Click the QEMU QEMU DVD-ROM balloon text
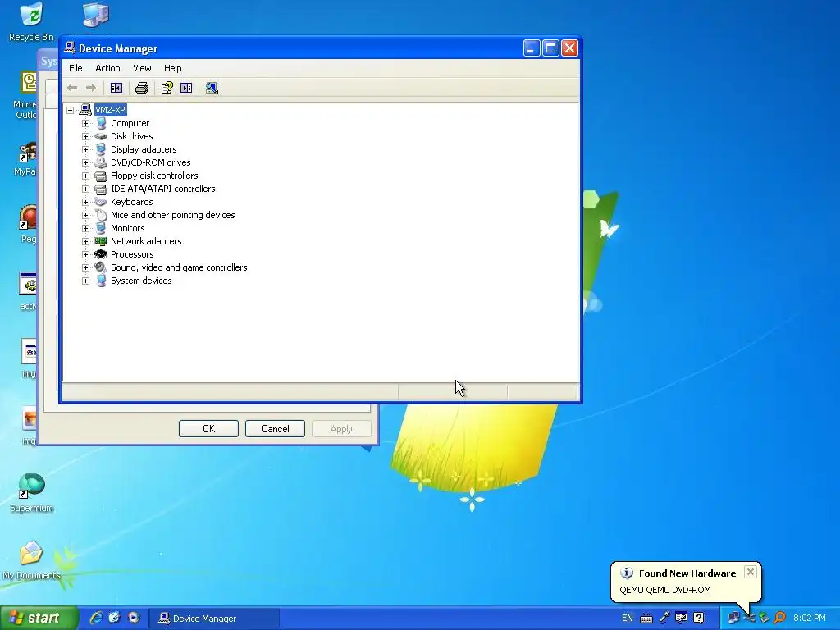The width and height of the screenshot is (840, 630). point(665,590)
